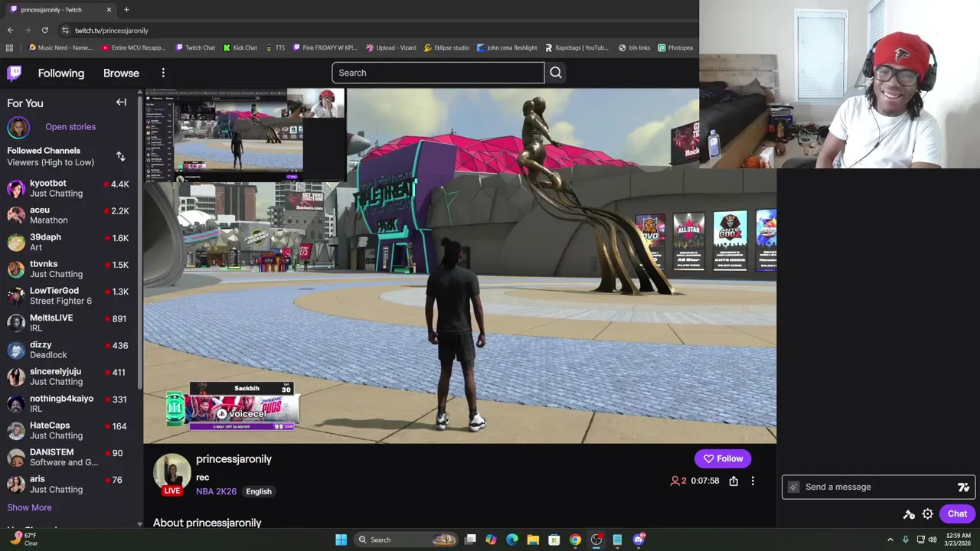Viewport: 980px width, 551px height.
Task: Open a new browser tab
Action: [x=126, y=10]
